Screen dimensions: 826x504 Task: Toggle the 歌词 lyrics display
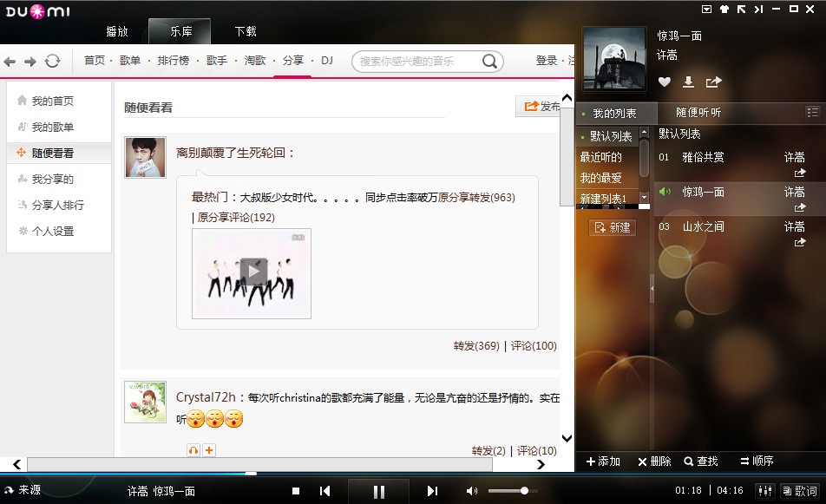point(800,491)
